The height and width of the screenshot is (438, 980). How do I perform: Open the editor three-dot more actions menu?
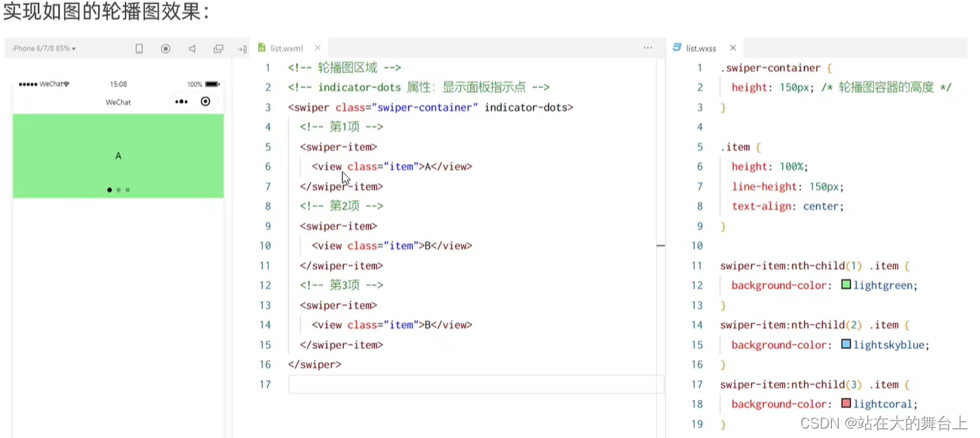(648, 48)
